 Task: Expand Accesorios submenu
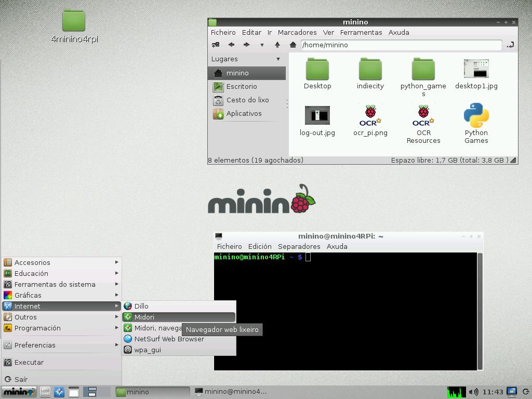coord(61,262)
